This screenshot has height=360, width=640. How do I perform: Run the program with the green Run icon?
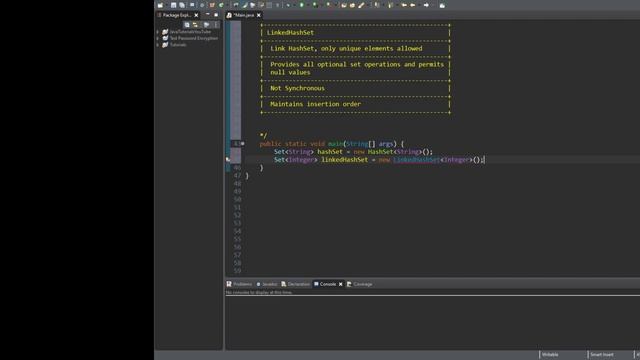(x=302, y=5)
